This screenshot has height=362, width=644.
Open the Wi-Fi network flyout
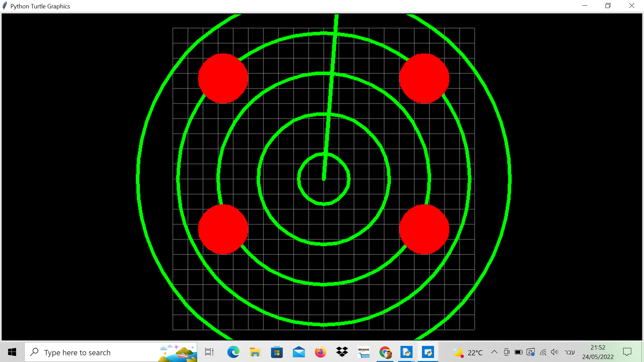tap(543, 352)
